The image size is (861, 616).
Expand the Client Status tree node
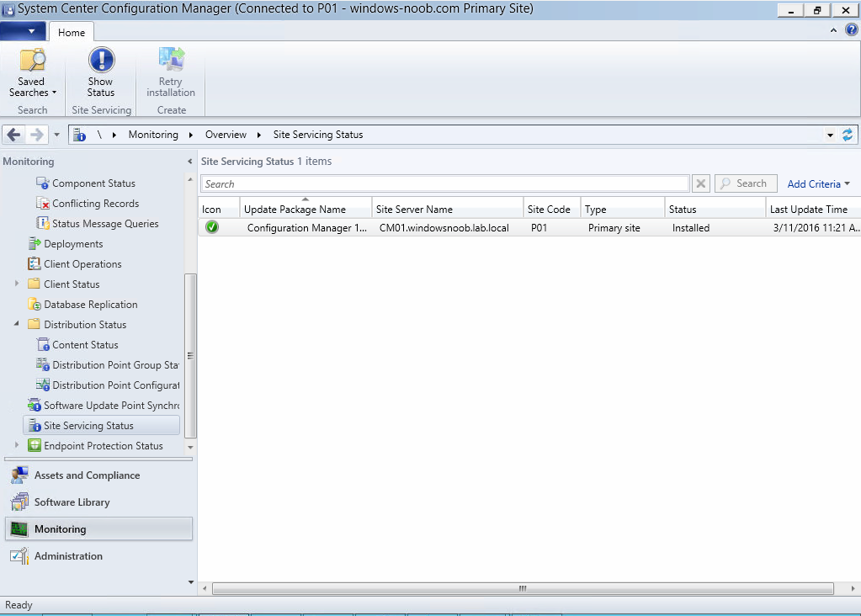click(17, 284)
